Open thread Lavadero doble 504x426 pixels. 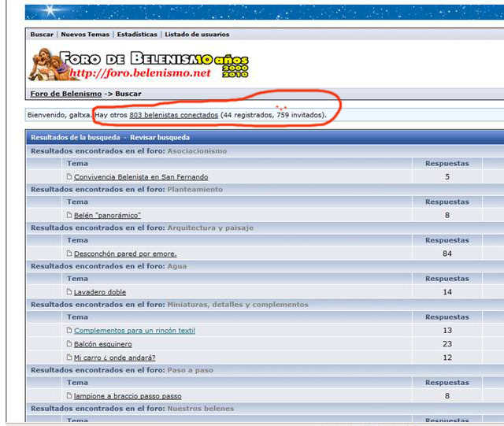pyautogui.click(x=99, y=292)
